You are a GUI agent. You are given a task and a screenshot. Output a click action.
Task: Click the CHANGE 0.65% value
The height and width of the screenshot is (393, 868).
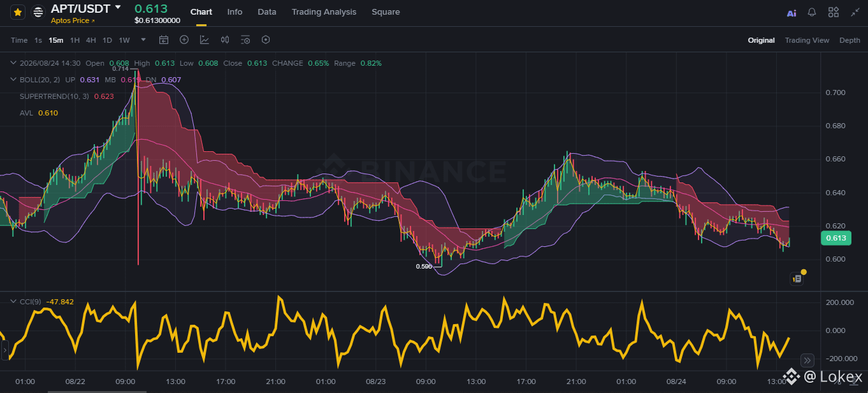click(319, 63)
